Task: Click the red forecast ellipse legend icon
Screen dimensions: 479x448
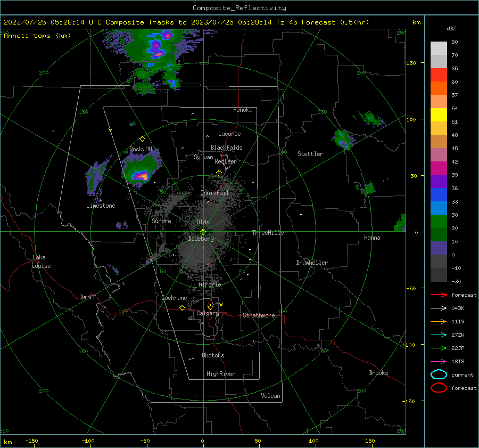Action: [x=439, y=388]
